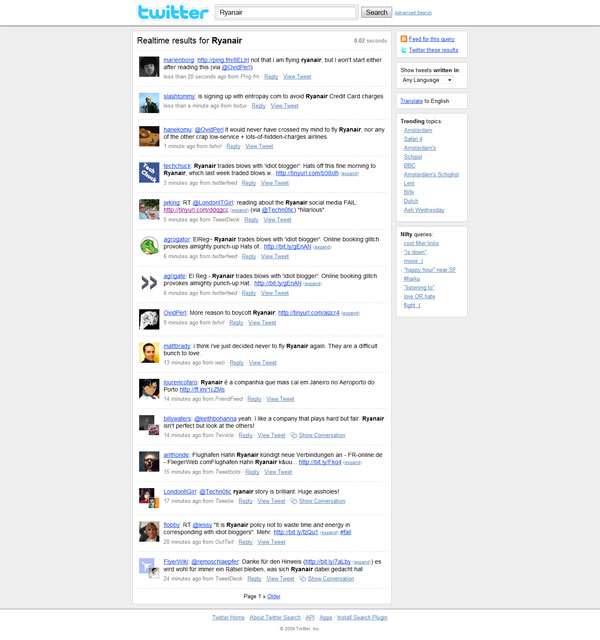Select trending topic Safari 4

pos(413,139)
